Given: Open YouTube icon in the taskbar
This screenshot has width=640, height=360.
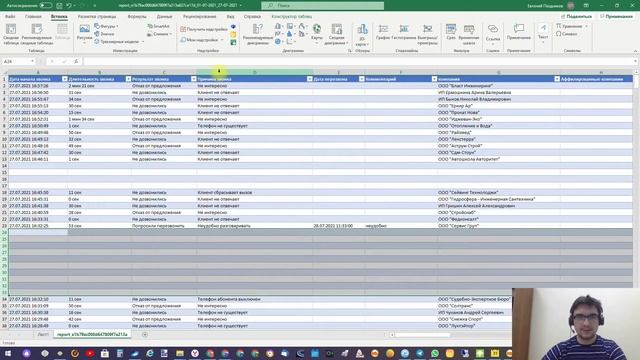Looking at the screenshot, I should (90, 353).
